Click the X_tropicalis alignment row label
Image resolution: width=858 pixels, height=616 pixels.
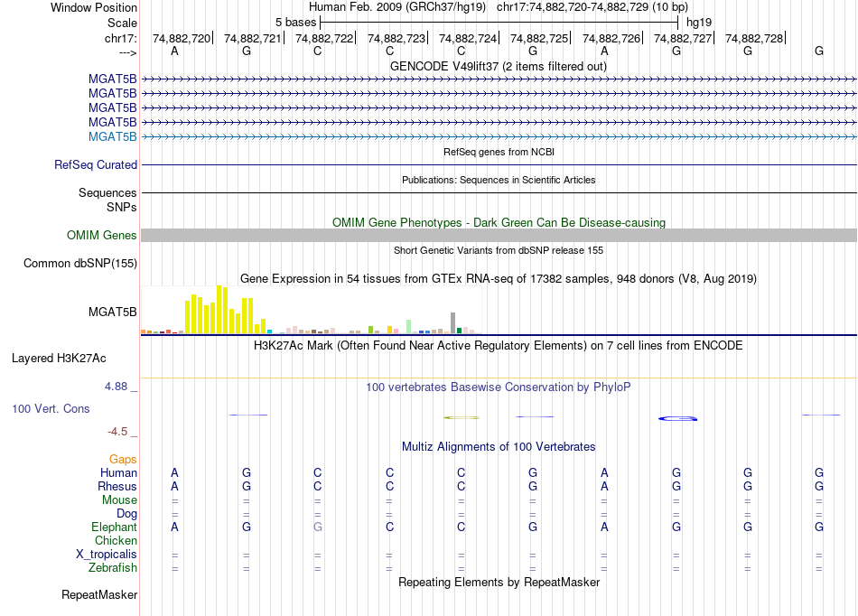(x=107, y=555)
